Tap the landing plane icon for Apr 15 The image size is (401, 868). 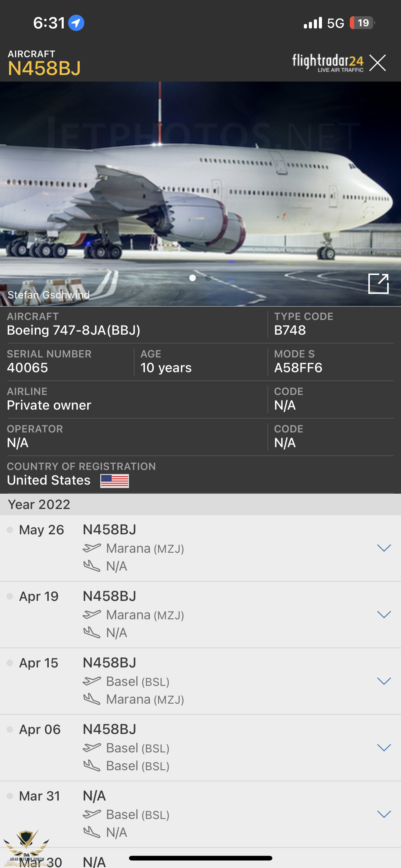coord(92,699)
